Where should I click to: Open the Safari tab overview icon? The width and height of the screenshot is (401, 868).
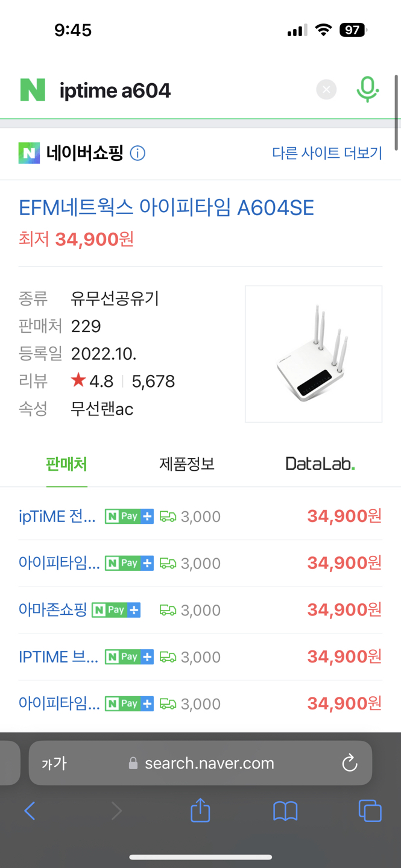(370, 811)
